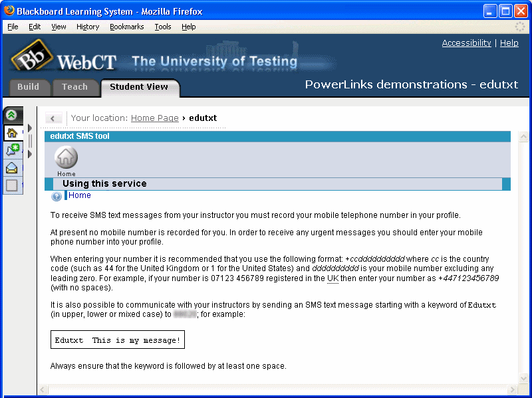Select the Home icon in the left sidebar
The image size is (532, 398).
[x=11, y=133]
